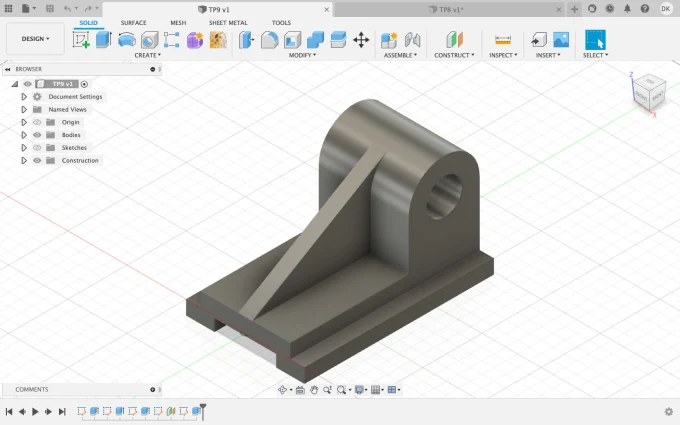Show the Sketches folder via eye icon
Screen dimensions: 680x425
37,148
